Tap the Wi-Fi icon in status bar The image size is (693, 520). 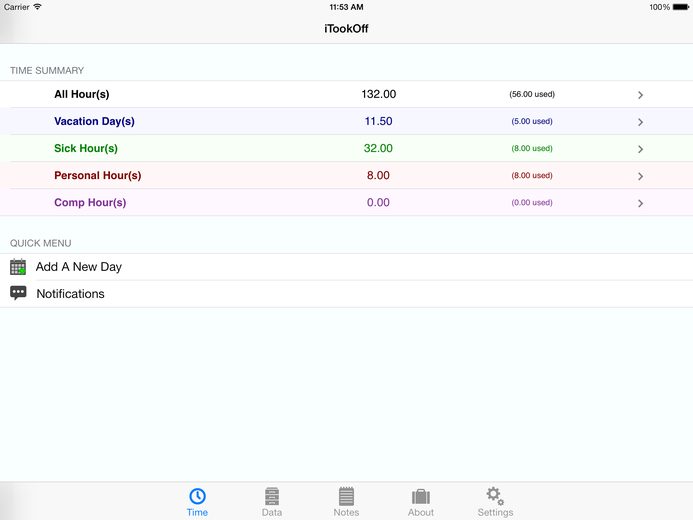click(x=38, y=7)
